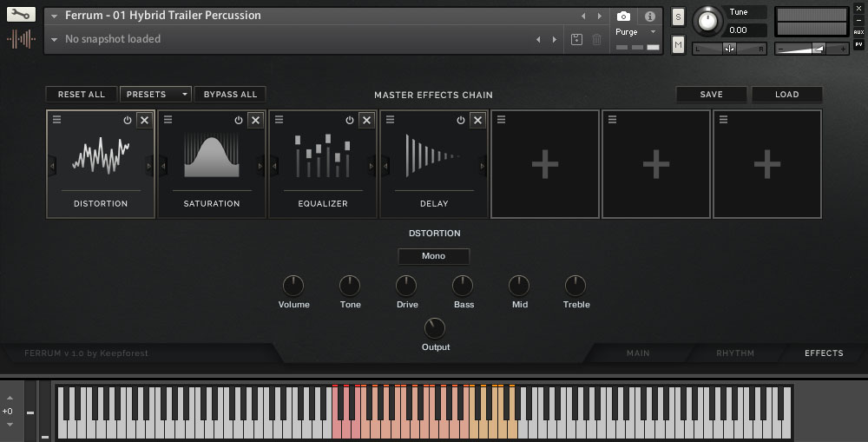
Task: Open the empty fifth slot hamburger menu
Action: [x=501, y=120]
